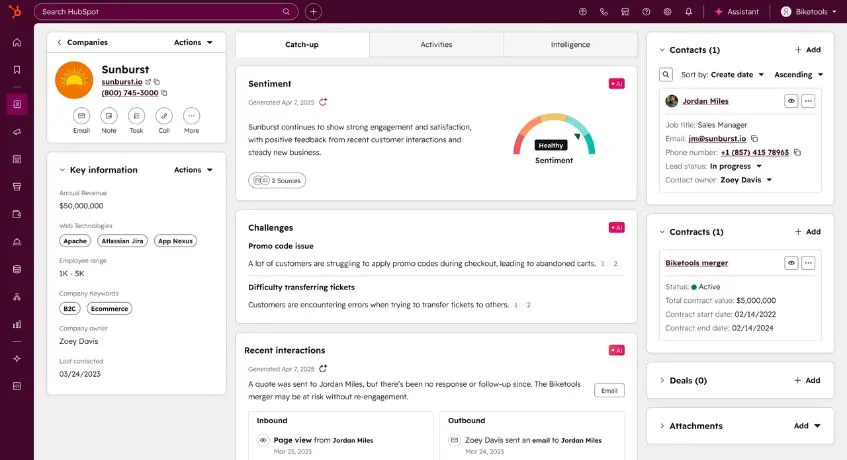Switch to the Catch-up tab

click(x=302, y=44)
